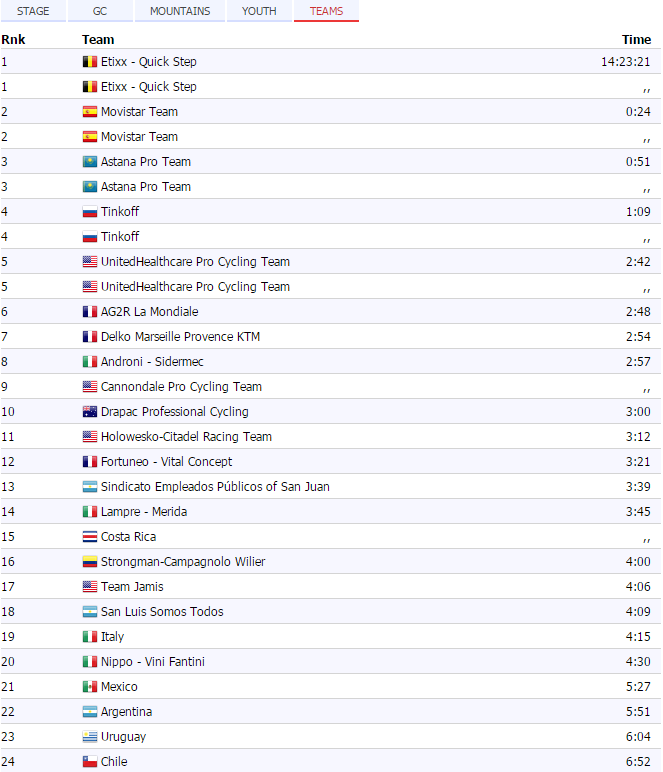Click Nippo - Vini Fantini team
The image size is (663, 772).
pos(153,662)
